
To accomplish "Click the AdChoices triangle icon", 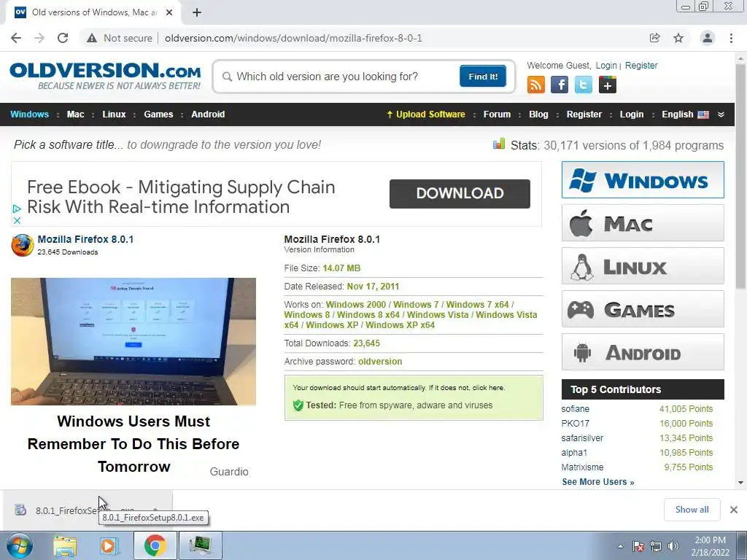I will click(17, 209).
